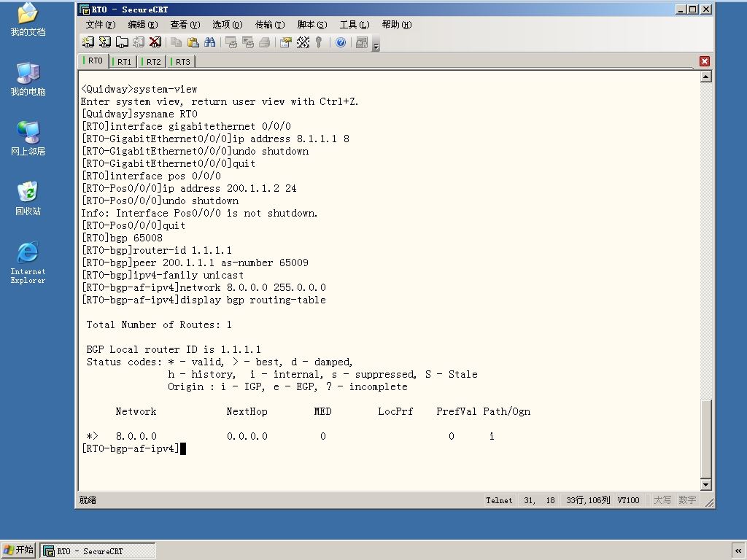
Task: Click the window resize grip corner
Action: (709, 502)
